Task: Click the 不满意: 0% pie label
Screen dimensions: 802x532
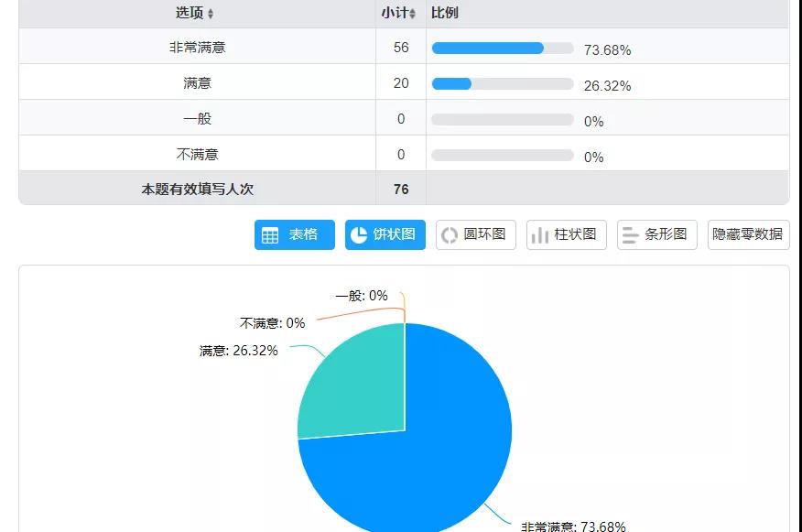Action: (272, 323)
